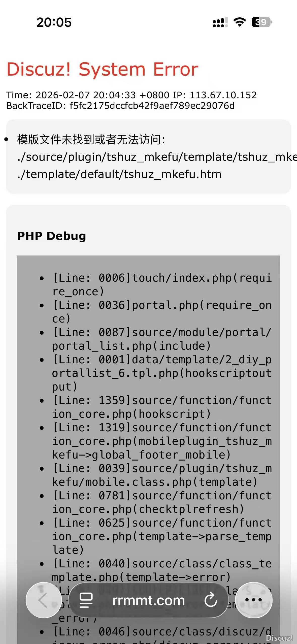Tap the mobile.class.php Line 0039 trace entry
The width and height of the screenshot is (297, 644).
coord(161,475)
